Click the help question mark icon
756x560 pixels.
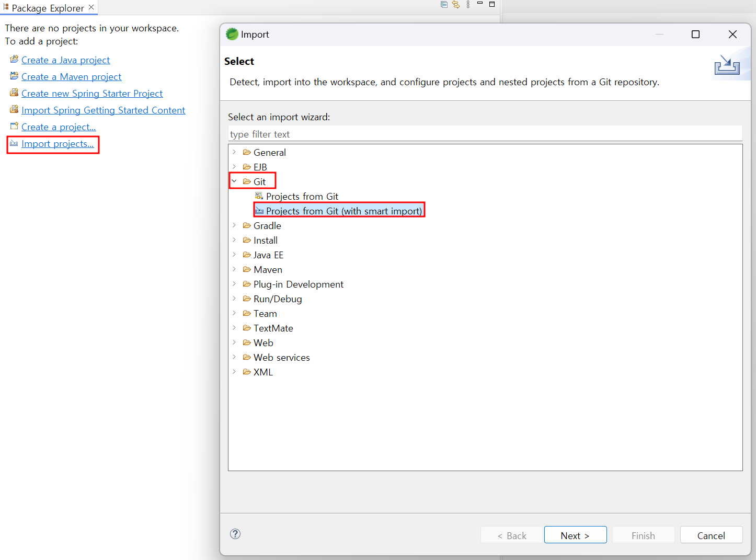(235, 534)
